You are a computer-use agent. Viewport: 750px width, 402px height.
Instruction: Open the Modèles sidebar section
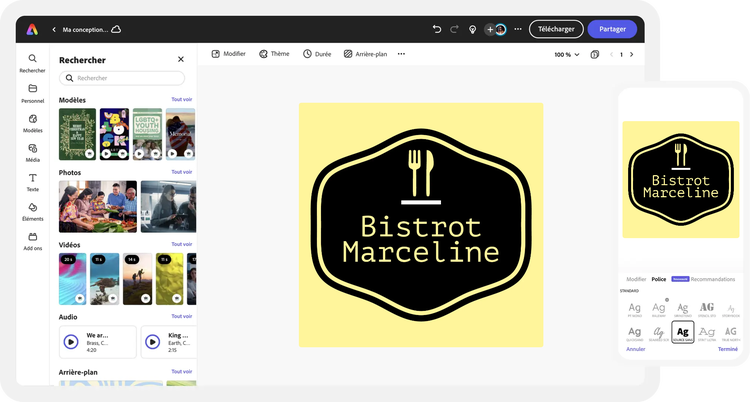(33, 123)
